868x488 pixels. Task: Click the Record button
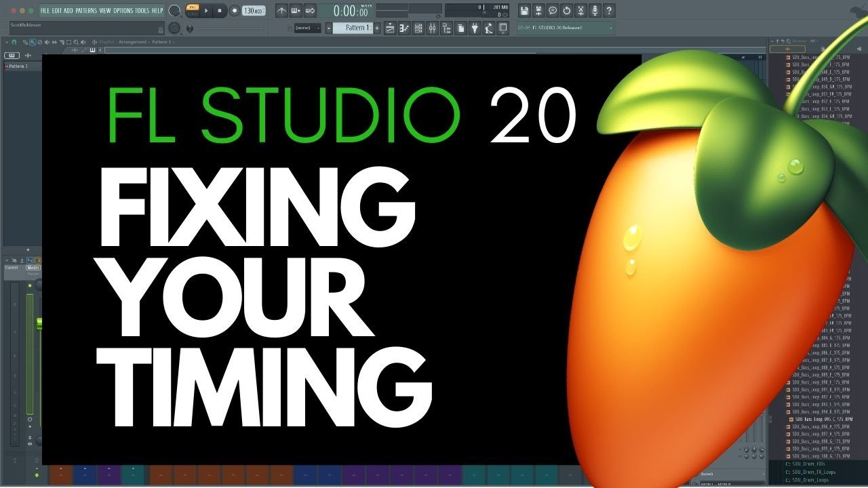tap(234, 11)
